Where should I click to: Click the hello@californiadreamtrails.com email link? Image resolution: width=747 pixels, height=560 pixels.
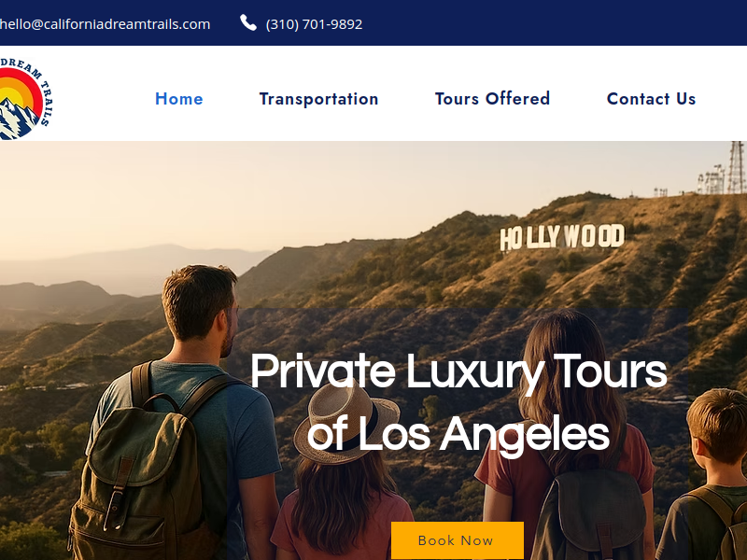(x=105, y=24)
